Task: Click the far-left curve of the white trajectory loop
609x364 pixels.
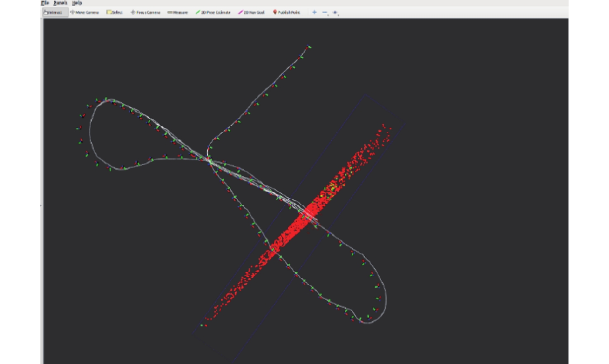Action: click(x=90, y=136)
